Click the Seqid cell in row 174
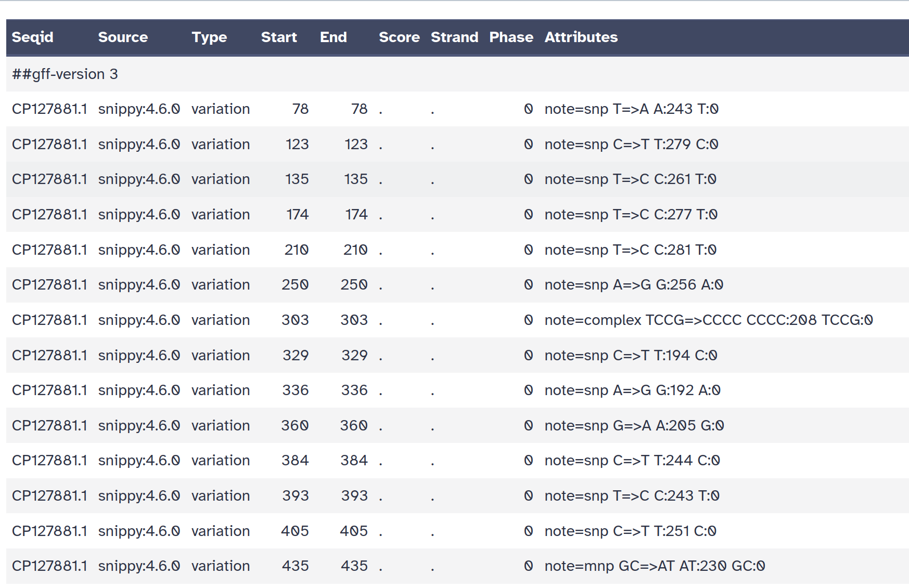Screen dimensions: 909x588 [49, 215]
